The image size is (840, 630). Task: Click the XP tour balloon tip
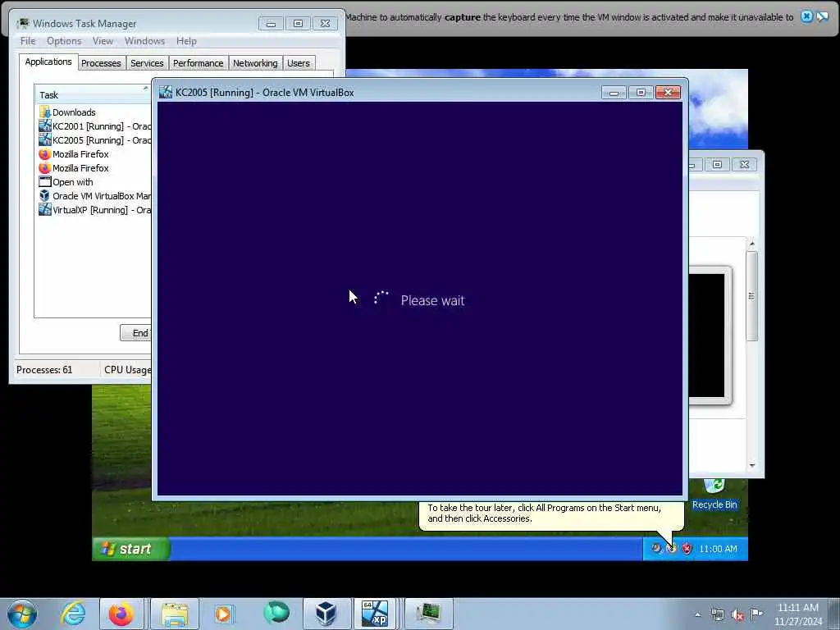[552, 514]
